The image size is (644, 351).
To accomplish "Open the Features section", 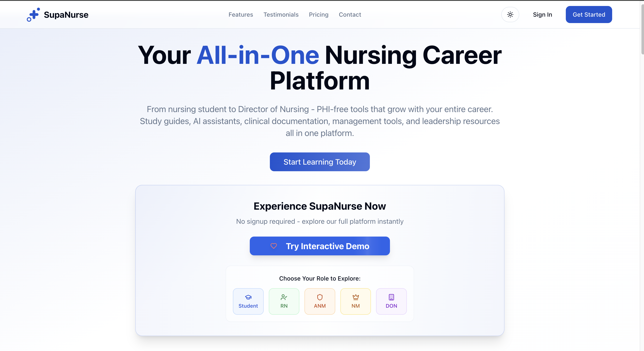I will tap(241, 15).
